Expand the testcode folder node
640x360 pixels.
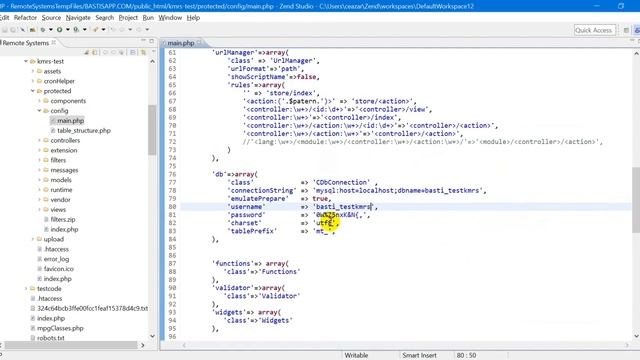tap(26, 289)
